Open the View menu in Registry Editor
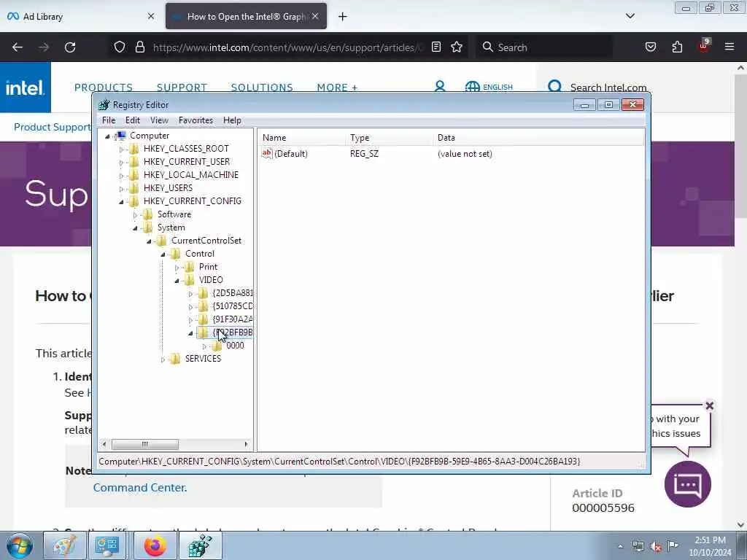The width and height of the screenshot is (747, 560). click(159, 120)
